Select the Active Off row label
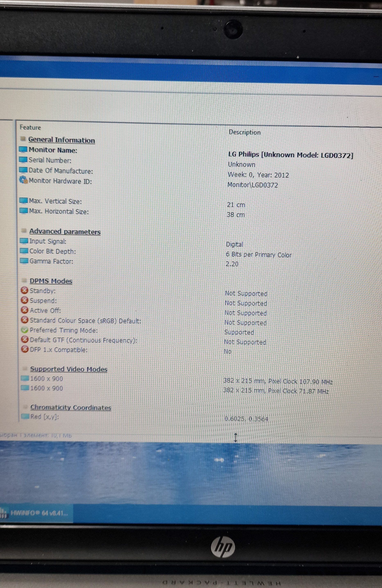 45,310
